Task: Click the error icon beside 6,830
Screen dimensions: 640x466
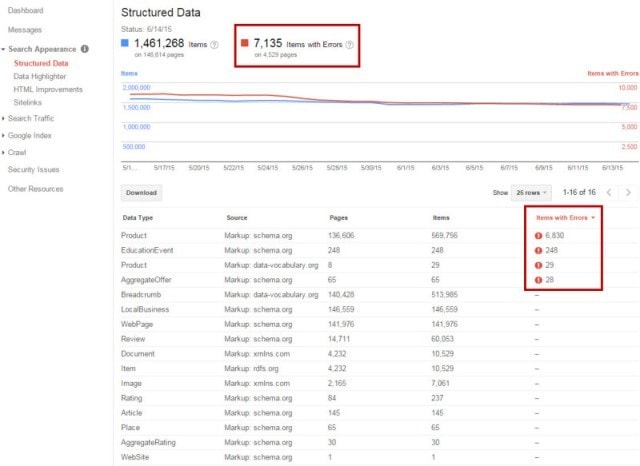Action: click(x=537, y=234)
